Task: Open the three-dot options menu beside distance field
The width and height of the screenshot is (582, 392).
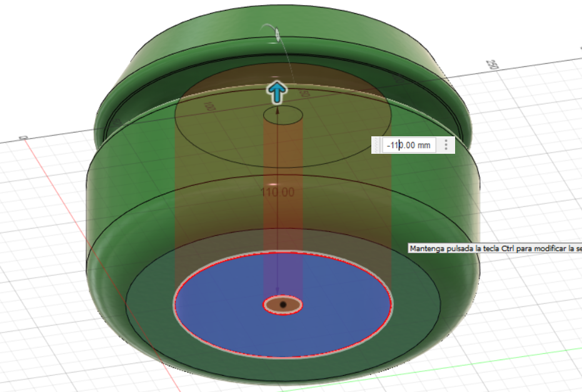Action: coord(446,145)
